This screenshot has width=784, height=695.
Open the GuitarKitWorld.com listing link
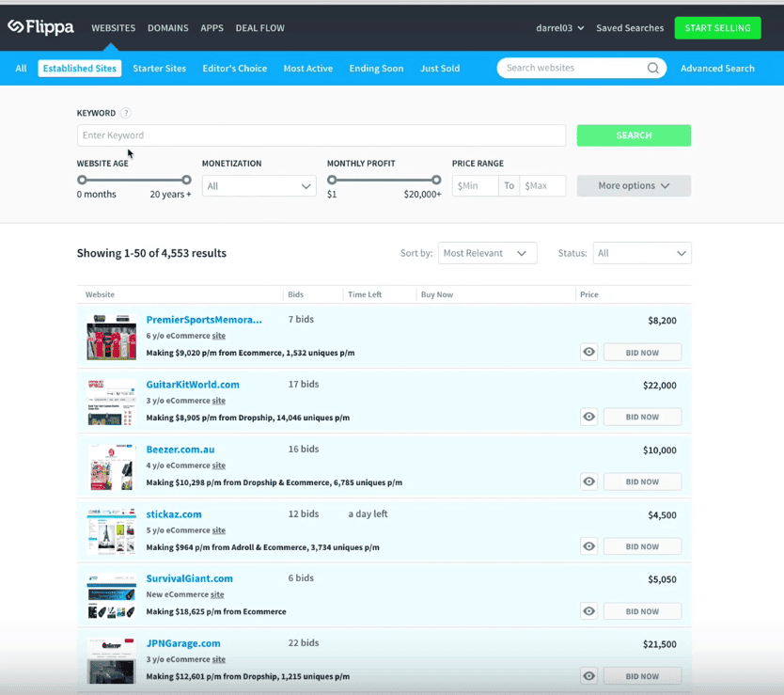(193, 385)
